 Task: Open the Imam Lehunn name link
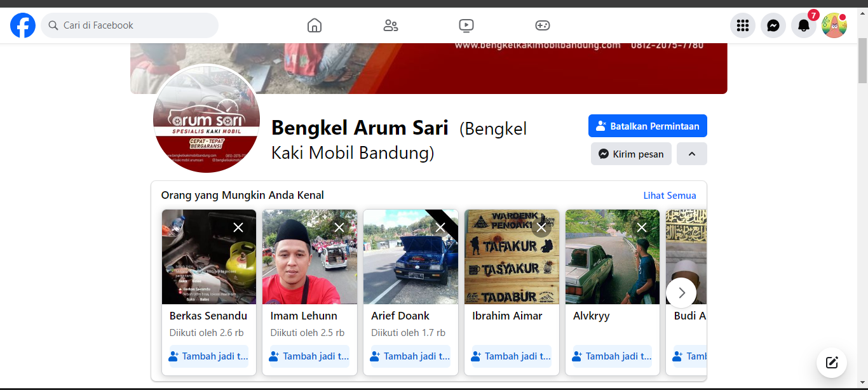click(x=304, y=316)
